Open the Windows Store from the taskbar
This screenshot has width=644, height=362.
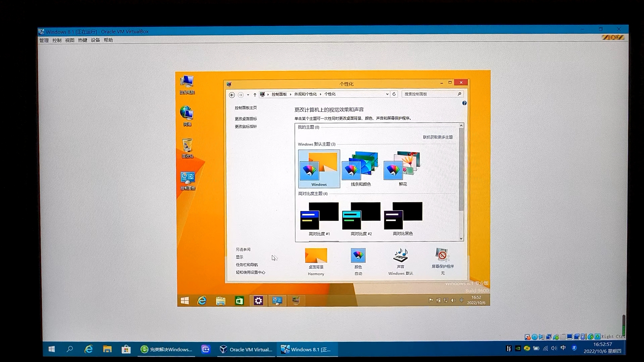coord(239,301)
